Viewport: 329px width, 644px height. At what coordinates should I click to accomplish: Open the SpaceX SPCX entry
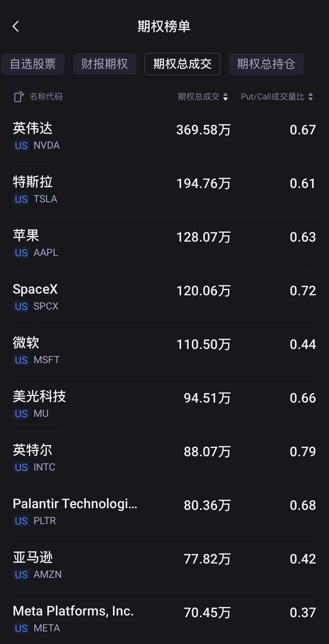pos(164,298)
